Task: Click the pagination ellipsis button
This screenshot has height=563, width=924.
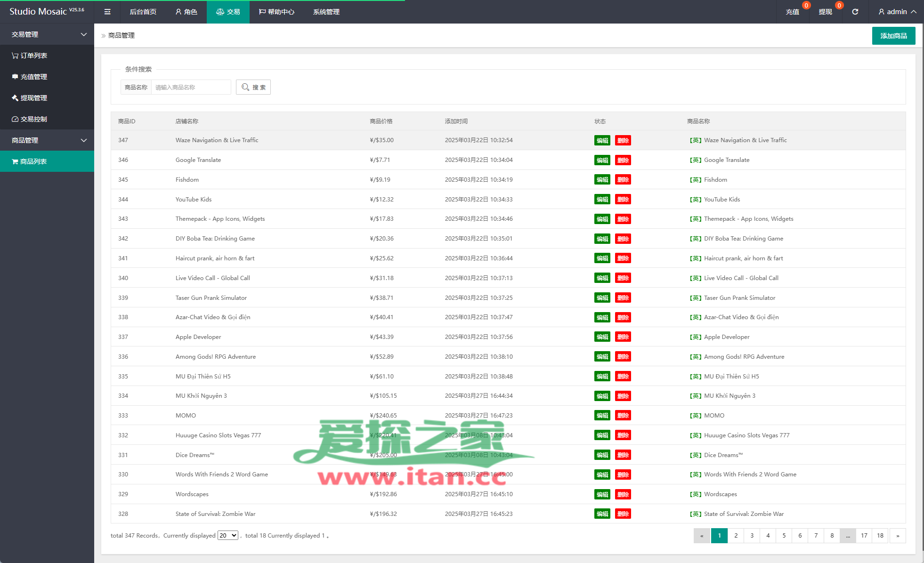Action: coord(848,536)
